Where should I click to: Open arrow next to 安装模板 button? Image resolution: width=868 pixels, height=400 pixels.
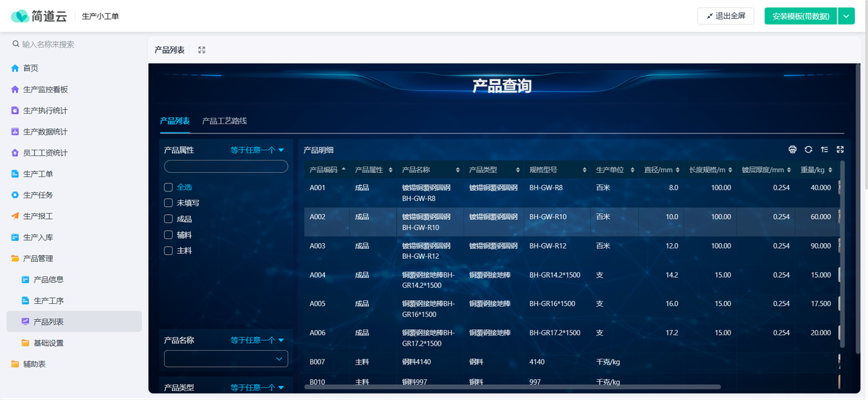click(846, 16)
